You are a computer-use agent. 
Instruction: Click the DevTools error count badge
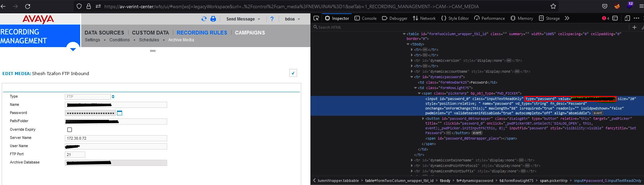tap(606, 18)
